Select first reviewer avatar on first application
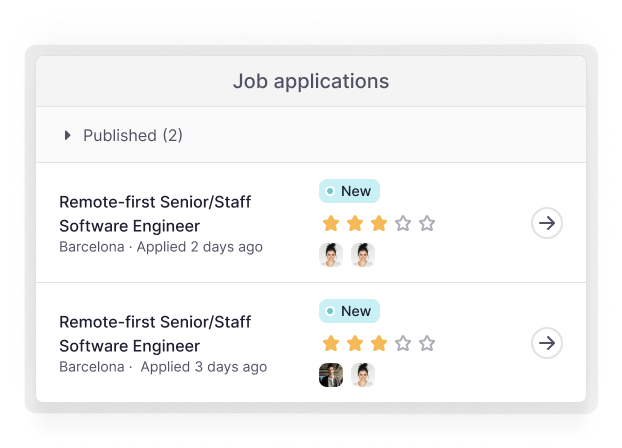The height and width of the screenshot is (448, 622). click(x=331, y=255)
